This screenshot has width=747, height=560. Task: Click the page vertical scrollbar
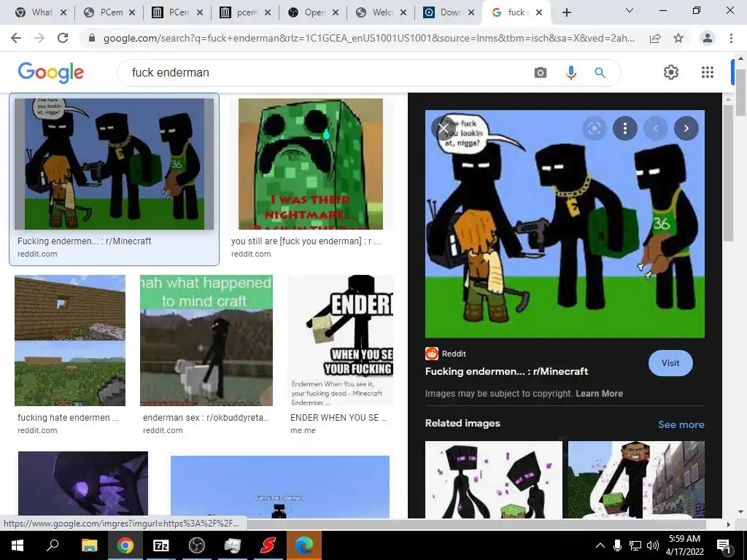pyautogui.click(x=740, y=93)
